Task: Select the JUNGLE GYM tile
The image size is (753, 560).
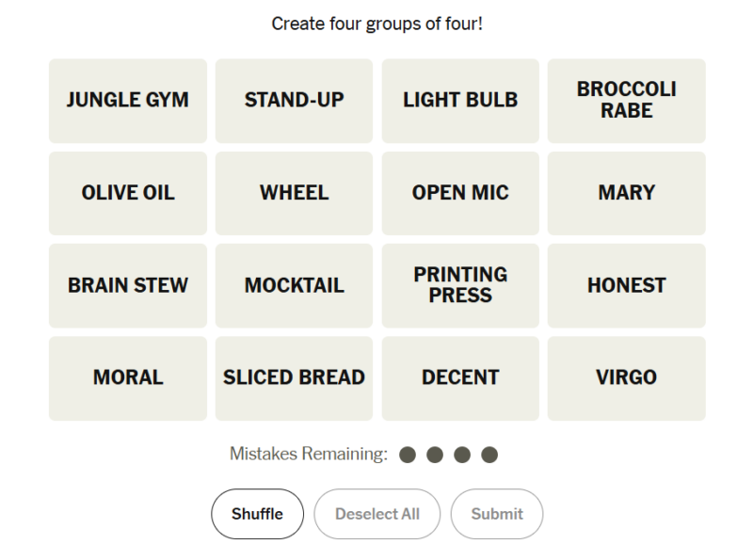Action: click(128, 101)
